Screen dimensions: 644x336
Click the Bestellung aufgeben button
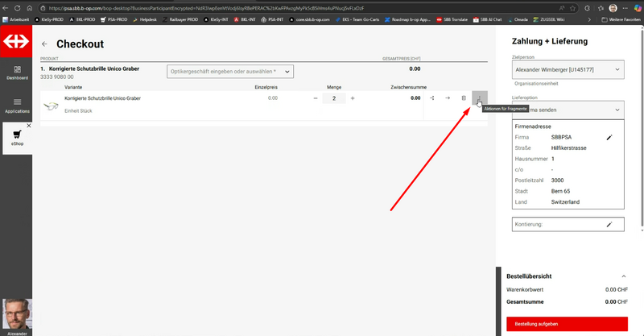567,323
